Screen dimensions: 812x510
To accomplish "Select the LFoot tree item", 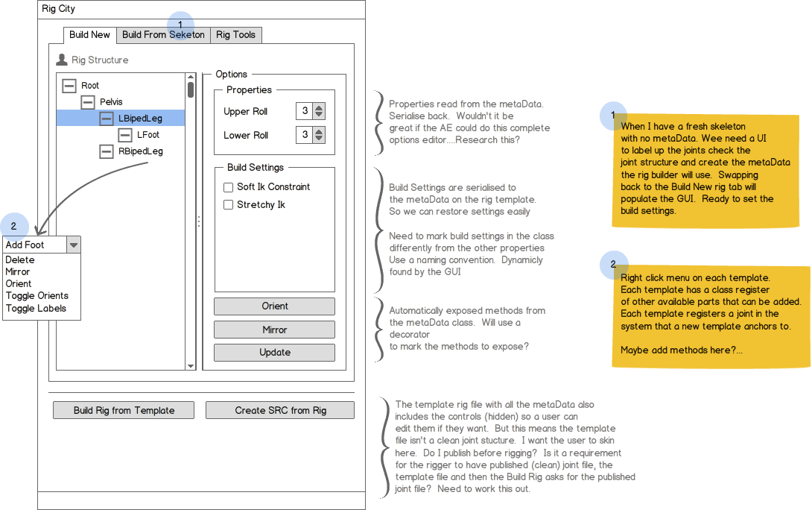I will click(x=148, y=135).
